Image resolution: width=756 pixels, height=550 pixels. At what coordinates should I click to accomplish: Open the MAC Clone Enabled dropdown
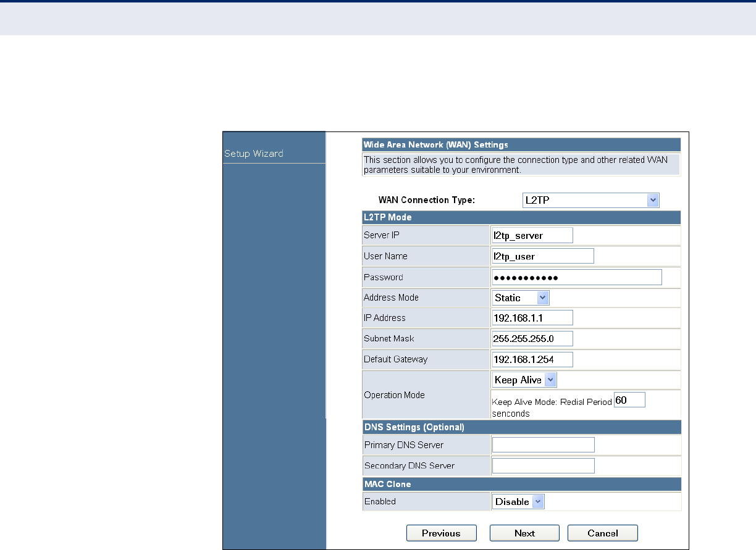(x=518, y=502)
